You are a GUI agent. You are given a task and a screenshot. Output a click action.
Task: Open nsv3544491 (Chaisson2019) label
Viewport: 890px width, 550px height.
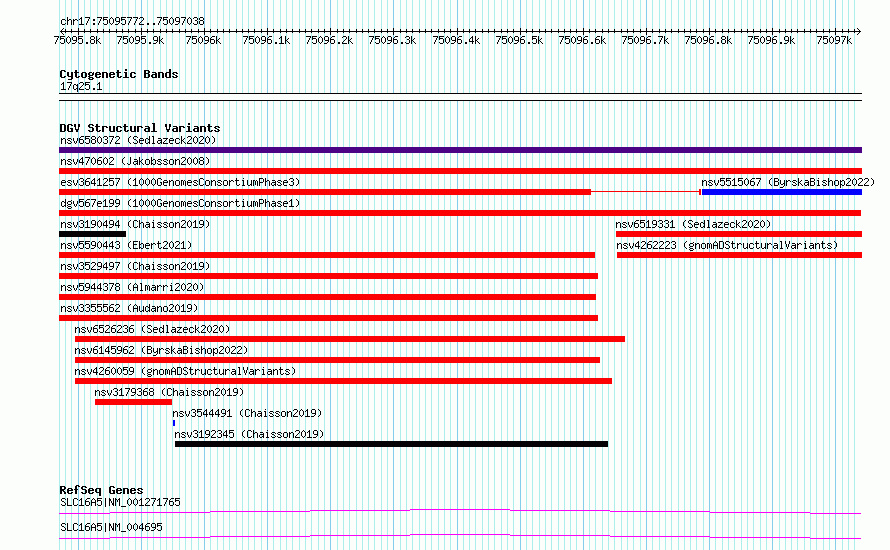coord(247,413)
